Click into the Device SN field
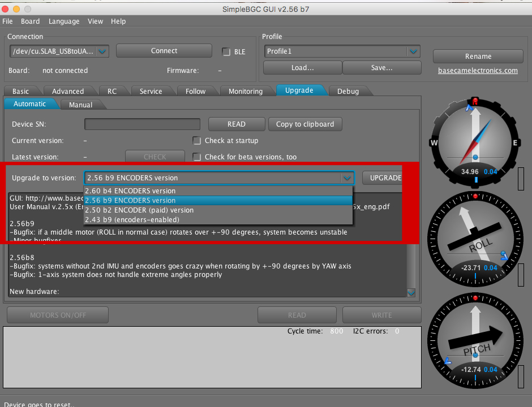 (x=142, y=124)
